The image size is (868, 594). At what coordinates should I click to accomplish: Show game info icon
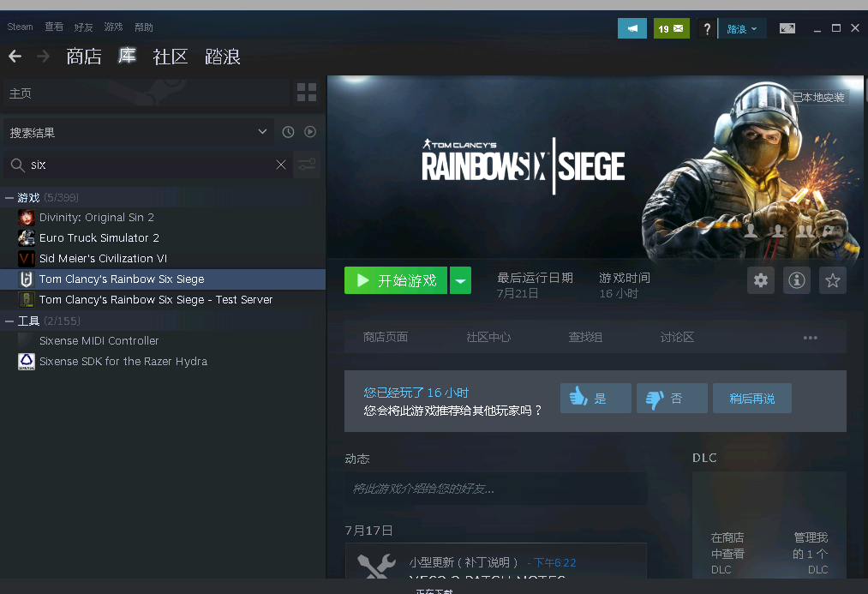pyautogui.click(x=797, y=280)
